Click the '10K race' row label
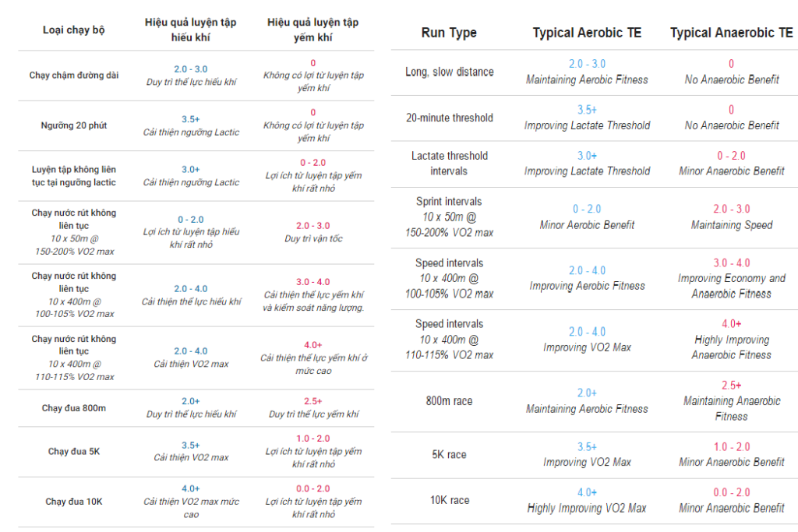 pos(449,500)
